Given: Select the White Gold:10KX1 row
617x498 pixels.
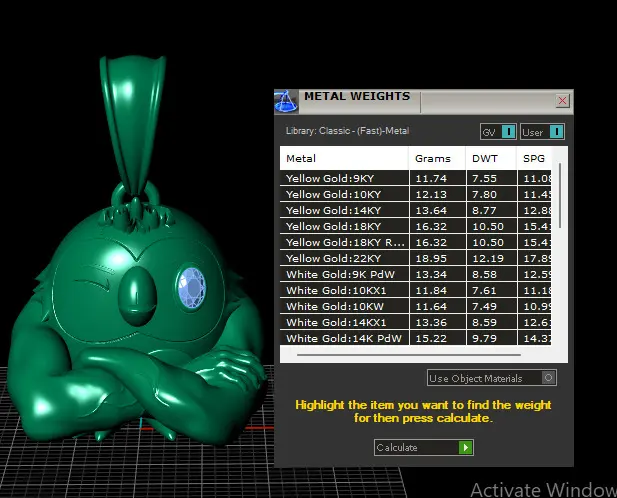Looking at the screenshot, I should [x=416, y=290].
